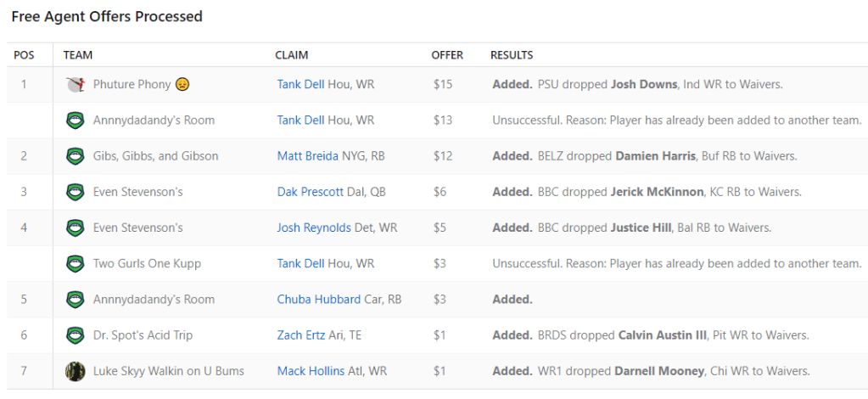Click Gibs, Gibbs, and Gibson team logo
Viewport: 868px width, 399px height.
tap(75, 156)
